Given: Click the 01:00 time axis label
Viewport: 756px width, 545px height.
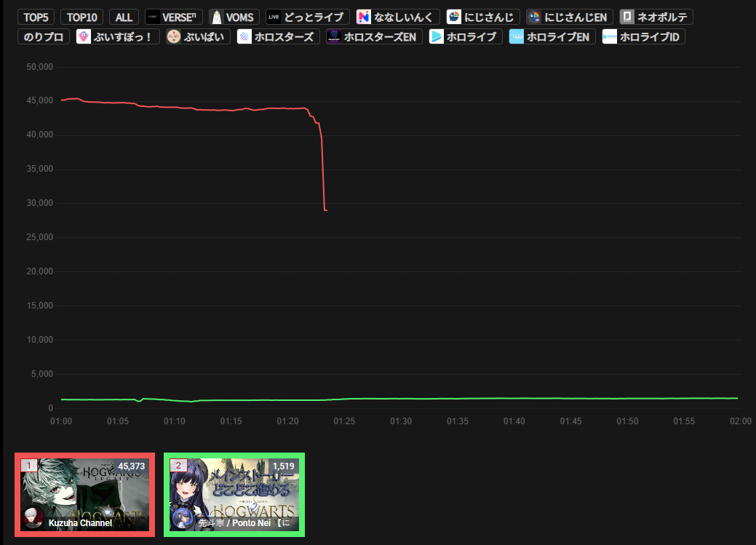Looking at the screenshot, I should 61,421.
